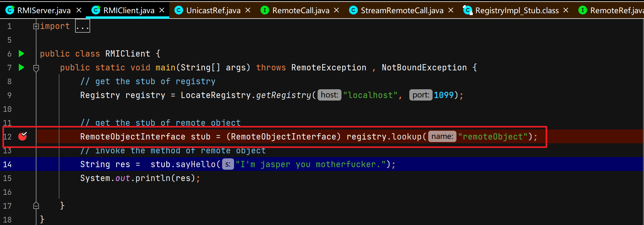This screenshot has height=225, width=644.
Task: Click the RemoteRef.java interface icon
Action: [583, 10]
